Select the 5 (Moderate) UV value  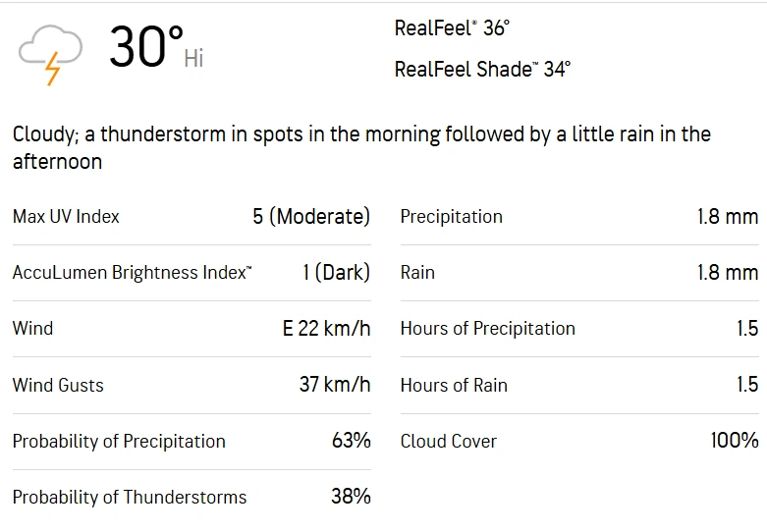(x=311, y=217)
